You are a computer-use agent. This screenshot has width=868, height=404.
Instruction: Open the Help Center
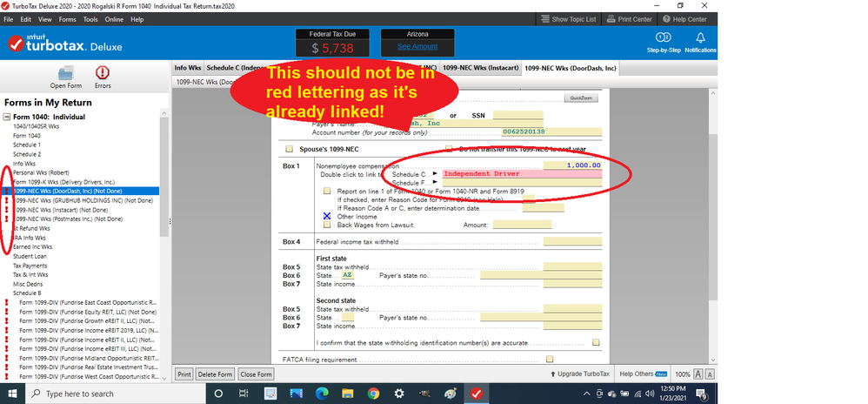coord(684,19)
